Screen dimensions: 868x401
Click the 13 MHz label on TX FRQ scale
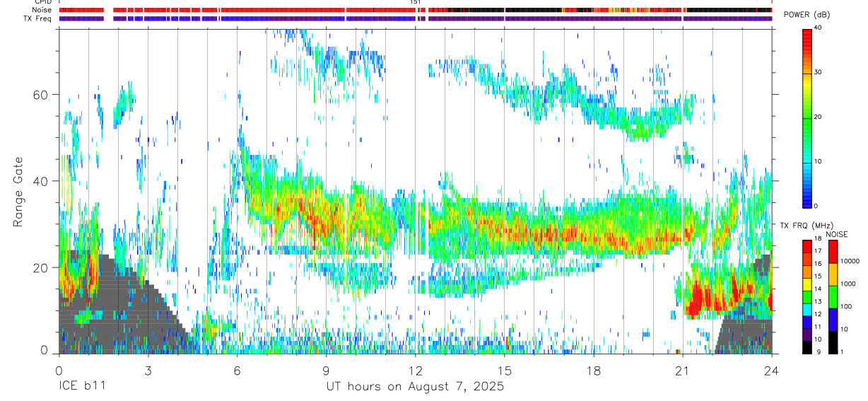[x=818, y=301]
